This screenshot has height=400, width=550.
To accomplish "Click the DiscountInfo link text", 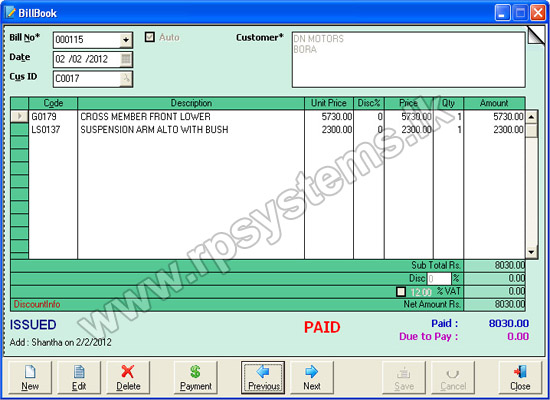I will coord(37,304).
